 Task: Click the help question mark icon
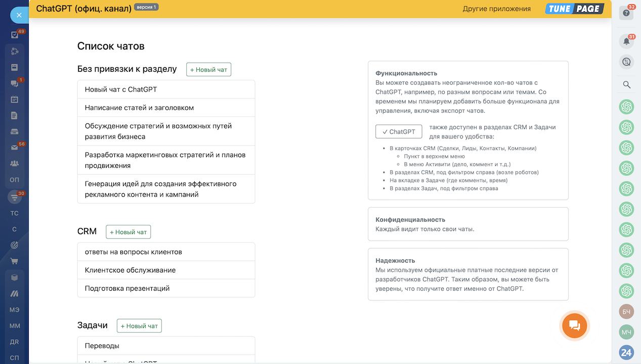pos(626,13)
